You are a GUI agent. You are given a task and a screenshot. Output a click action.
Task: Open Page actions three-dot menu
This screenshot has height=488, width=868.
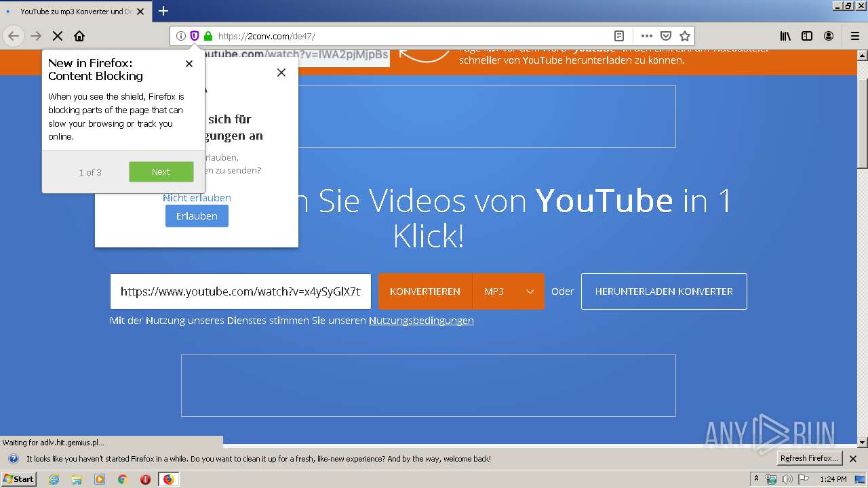[647, 36]
